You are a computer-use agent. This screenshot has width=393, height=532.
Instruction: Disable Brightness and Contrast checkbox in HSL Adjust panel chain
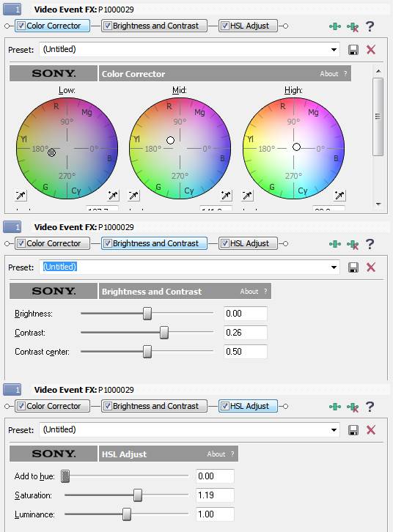pyautogui.click(x=108, y=406)
